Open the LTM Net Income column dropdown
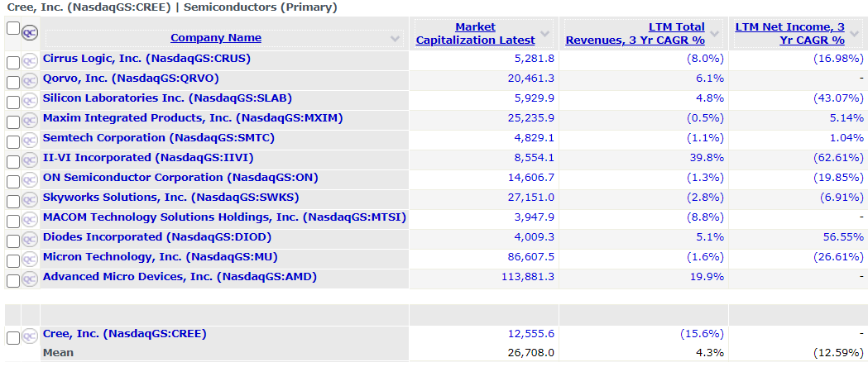The width and height of the screenshot is (868, 367). (x=854, y=34)
